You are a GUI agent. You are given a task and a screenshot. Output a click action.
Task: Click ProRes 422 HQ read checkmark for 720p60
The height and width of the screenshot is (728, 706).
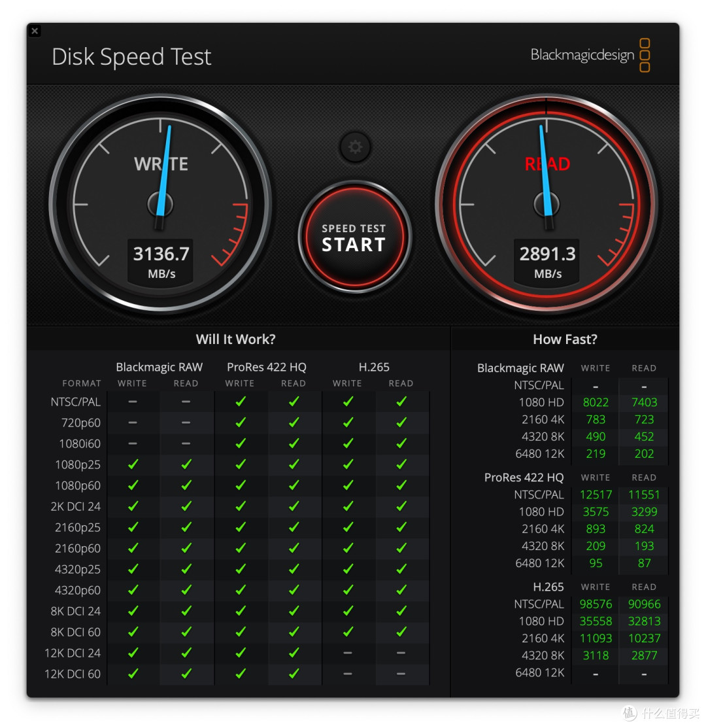pyautogui.click(x=294, y=423)
